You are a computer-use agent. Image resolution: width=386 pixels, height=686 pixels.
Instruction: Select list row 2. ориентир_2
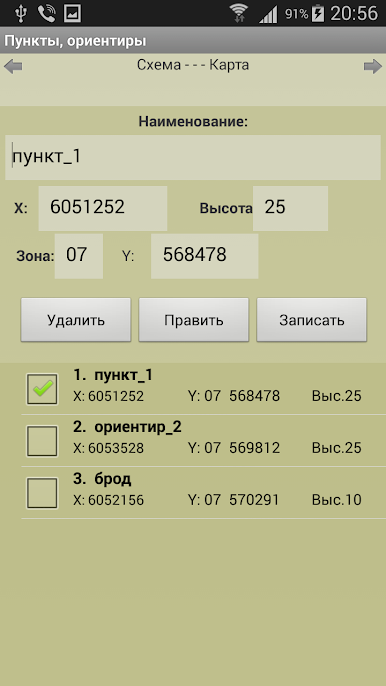pyautogui.click(x=204, y=441)
